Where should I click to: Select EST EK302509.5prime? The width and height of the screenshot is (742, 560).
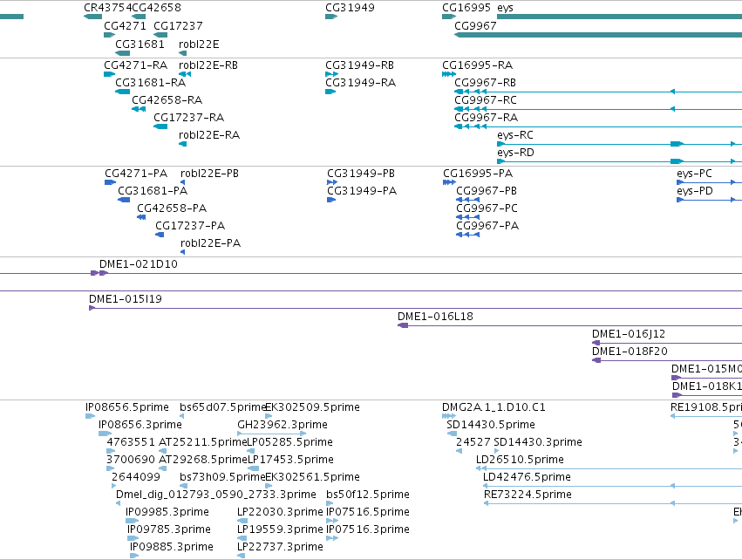pos(312,407)
